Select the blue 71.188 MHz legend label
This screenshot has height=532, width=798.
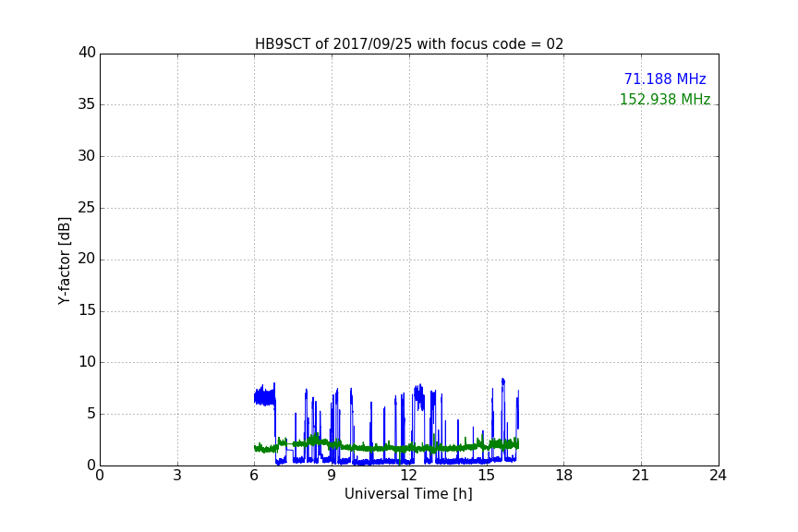pos(665,79)
